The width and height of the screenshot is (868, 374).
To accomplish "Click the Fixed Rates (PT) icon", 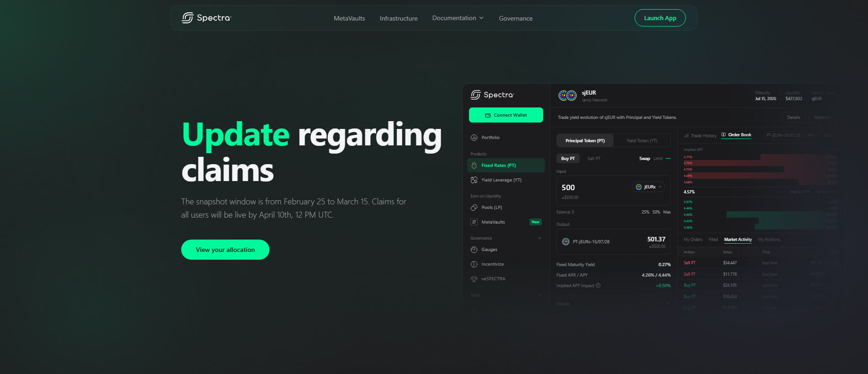I will pos(474,166).
